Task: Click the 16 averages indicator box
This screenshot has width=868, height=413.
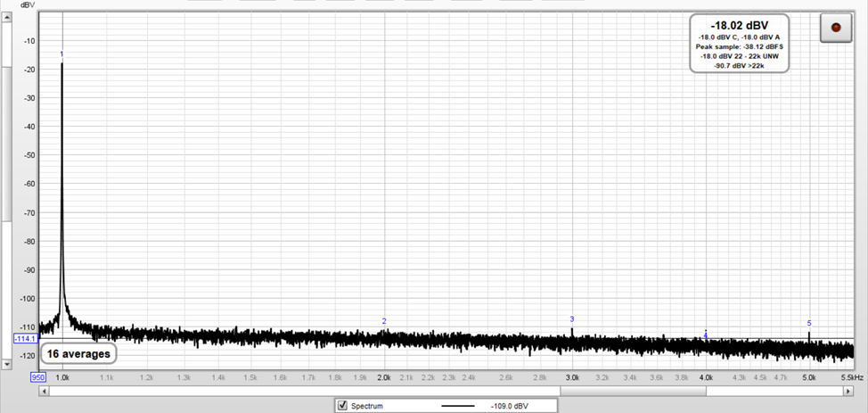Action: [x=79, y=354]
